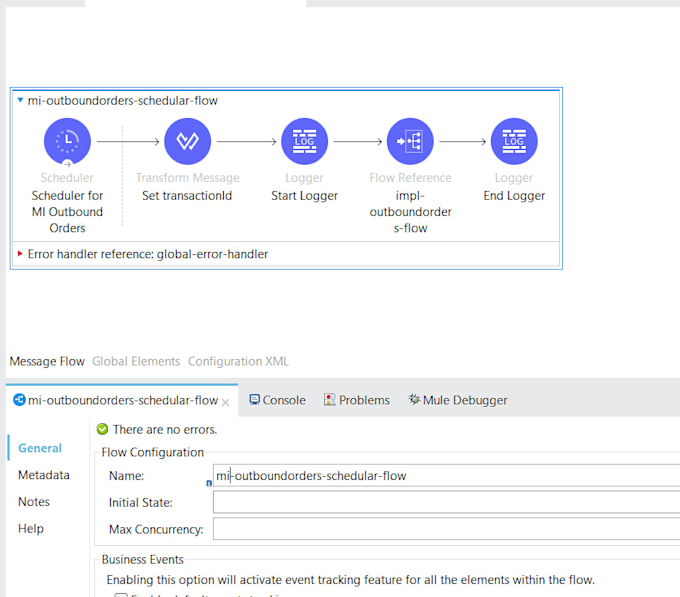Click the Problems tab icon
This screenshot has height=597, width=680.
330,399
